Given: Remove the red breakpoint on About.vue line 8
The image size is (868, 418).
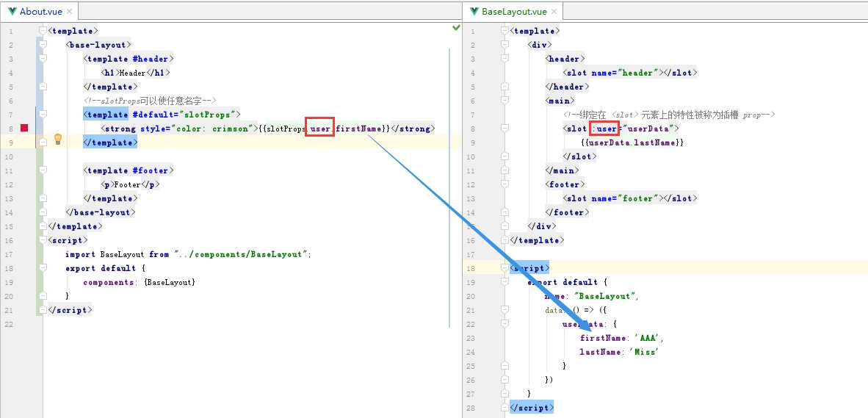Looking at the screenshot, I should (24, 128).
